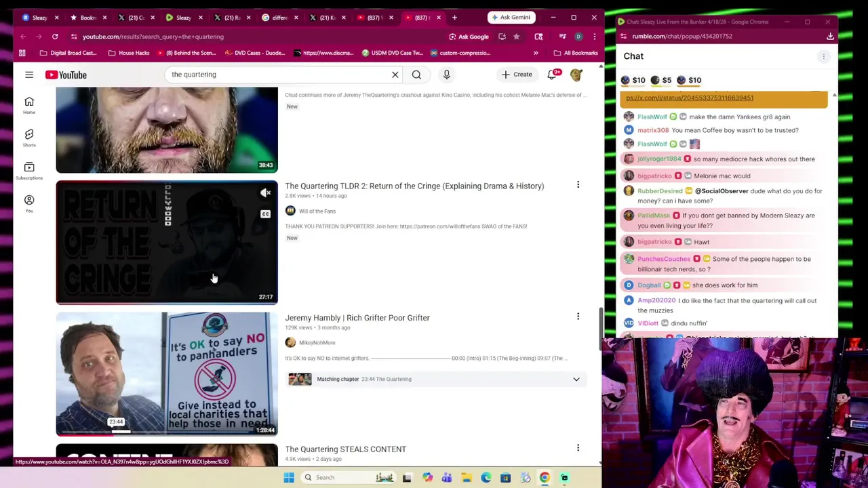Click the browser address bar URL

pos(153,37)
